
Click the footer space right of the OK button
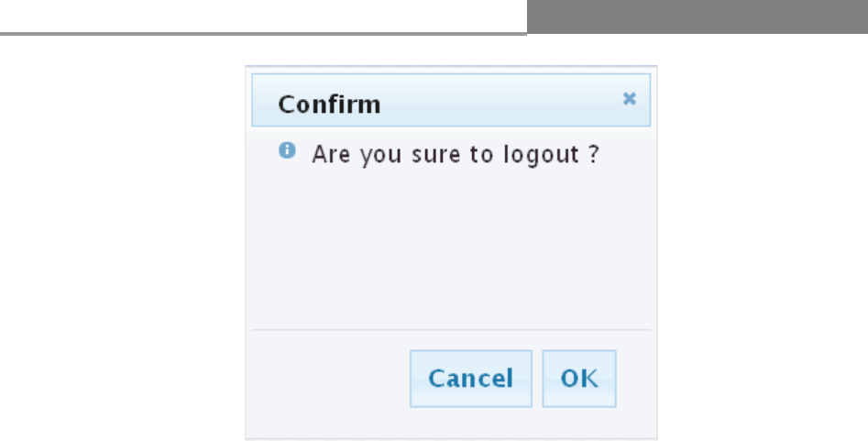(634, 379)
